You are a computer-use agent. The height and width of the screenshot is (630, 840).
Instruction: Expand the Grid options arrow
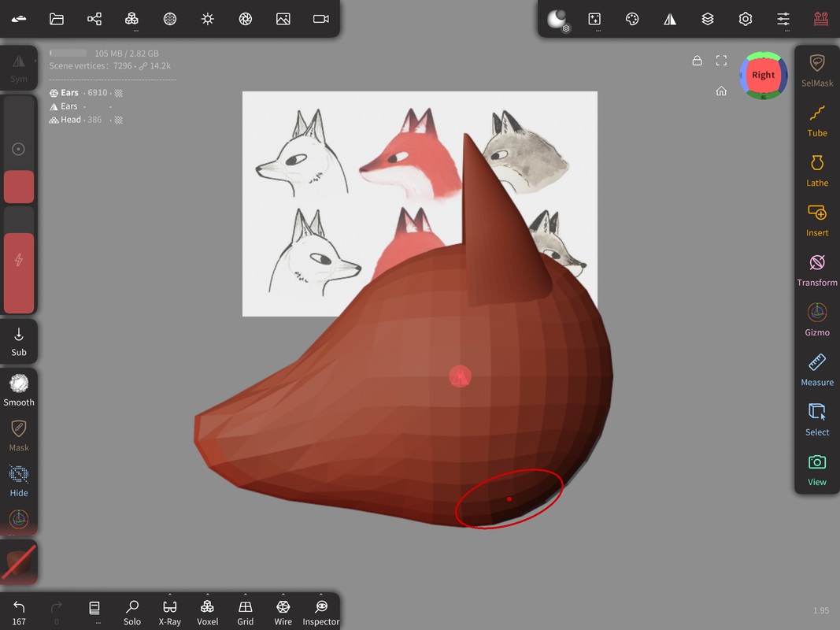tap(246, 595)
